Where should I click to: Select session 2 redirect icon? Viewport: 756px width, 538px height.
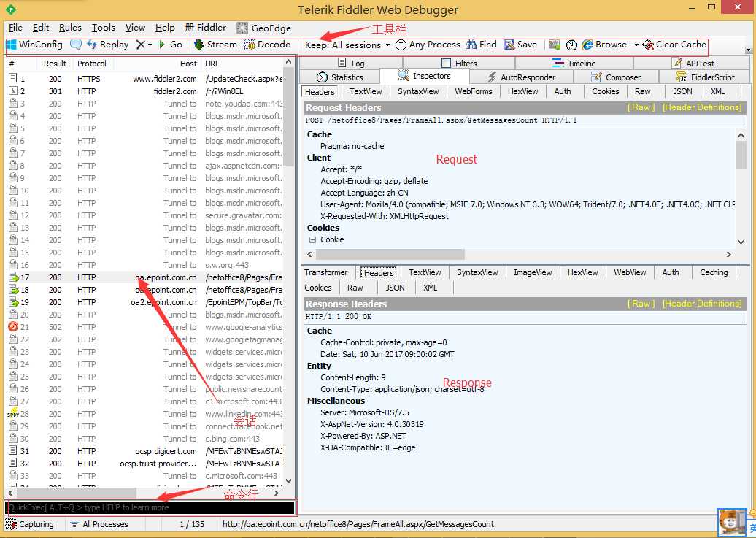[x=13, y=91]
